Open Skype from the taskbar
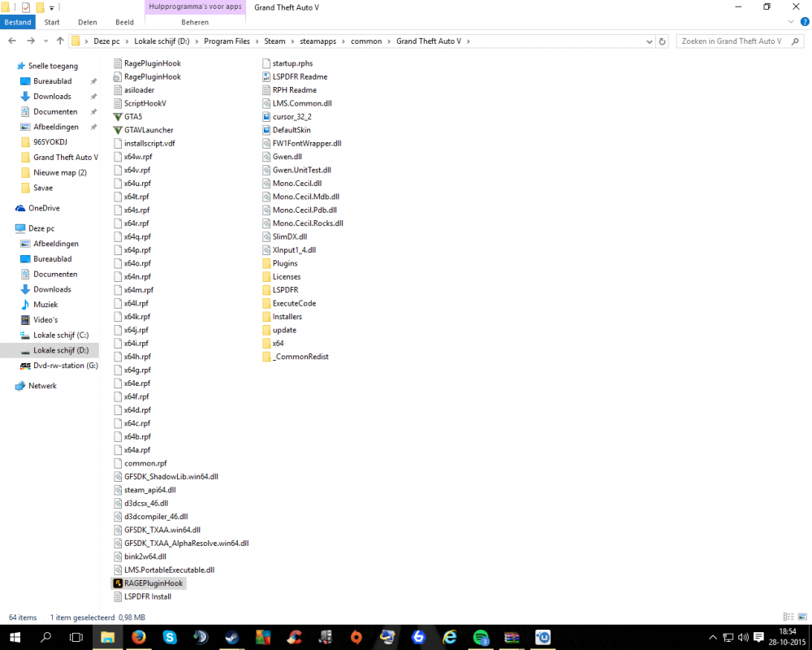Image resolution: width=812 pixels, height=650 pixels. click(x=170, y=637)
